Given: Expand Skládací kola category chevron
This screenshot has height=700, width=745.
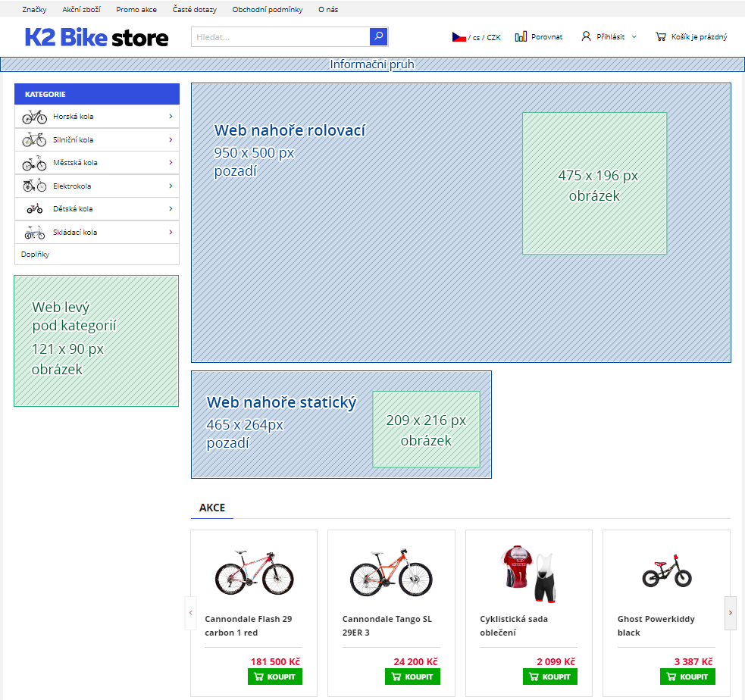Looking at the screenshot, I should (171, 232).
